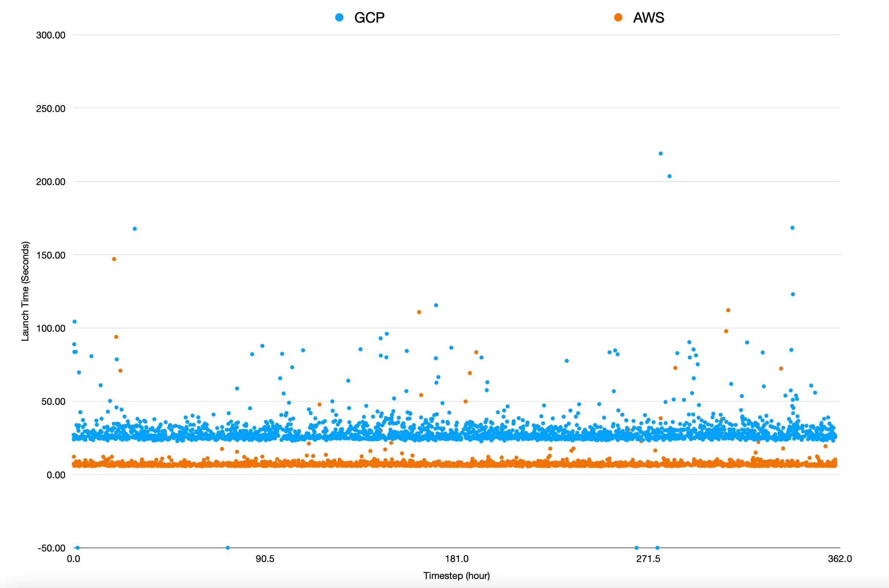
Task: Click the orange AWS legend marker
Action: click(x=618, y=17)
